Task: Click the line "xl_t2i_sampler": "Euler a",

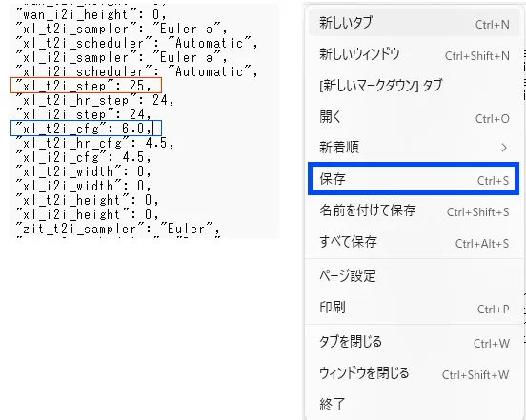Action: click(121, 29)
